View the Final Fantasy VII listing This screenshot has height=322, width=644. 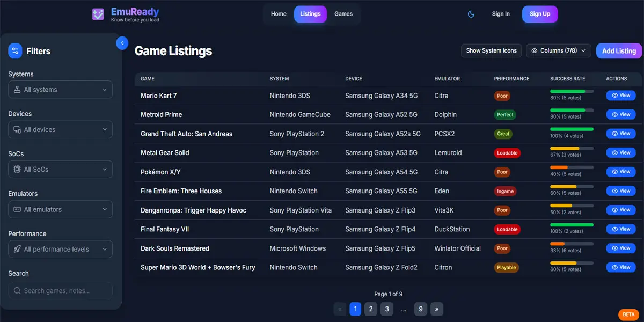(621, 229)
